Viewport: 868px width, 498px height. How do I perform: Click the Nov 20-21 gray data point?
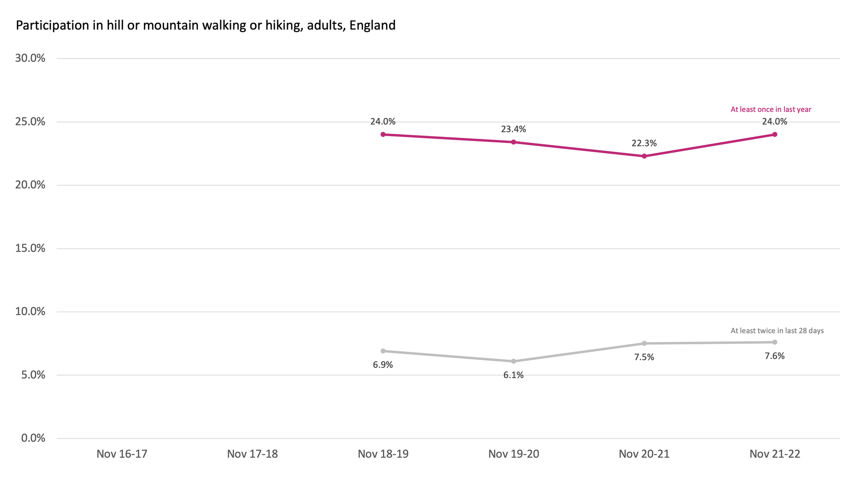click(644, 343)
